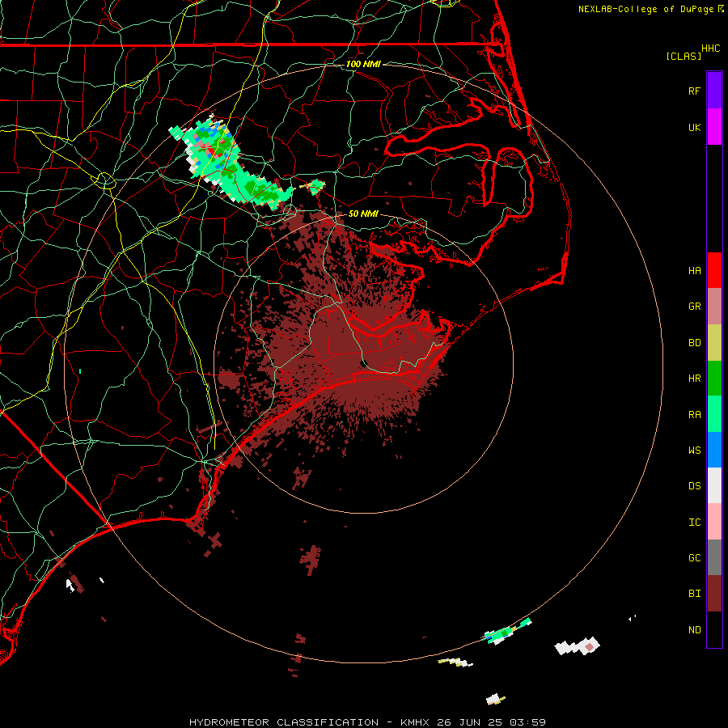
Task: Click the GC legend label
Action: (694, 558)
